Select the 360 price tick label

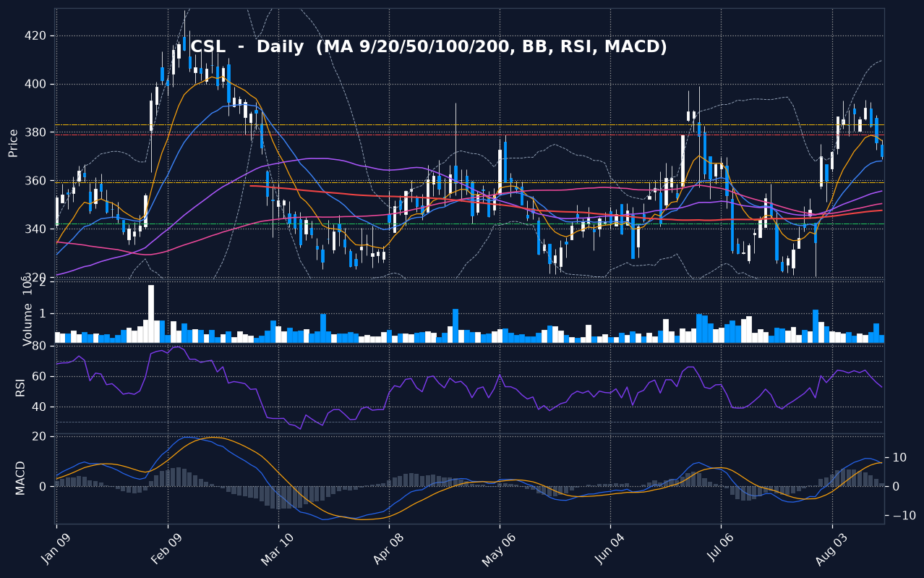[x=36, y=181]
